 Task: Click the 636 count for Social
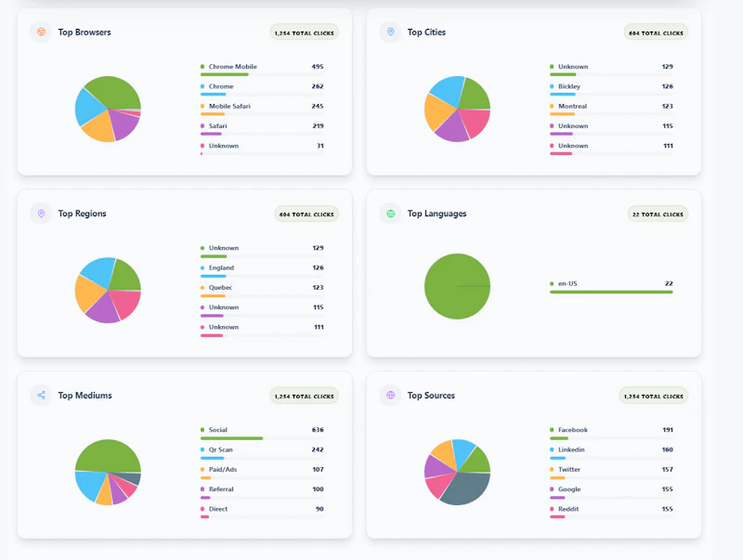point(318,430)
